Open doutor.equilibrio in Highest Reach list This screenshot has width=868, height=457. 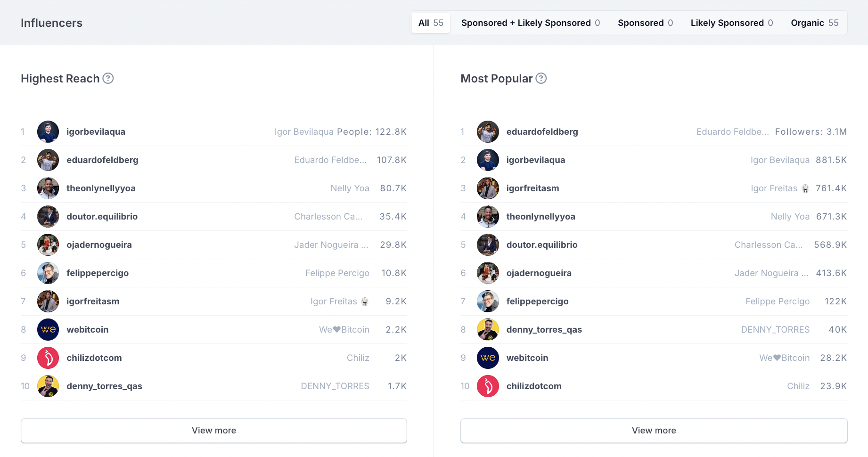point(102,217)
